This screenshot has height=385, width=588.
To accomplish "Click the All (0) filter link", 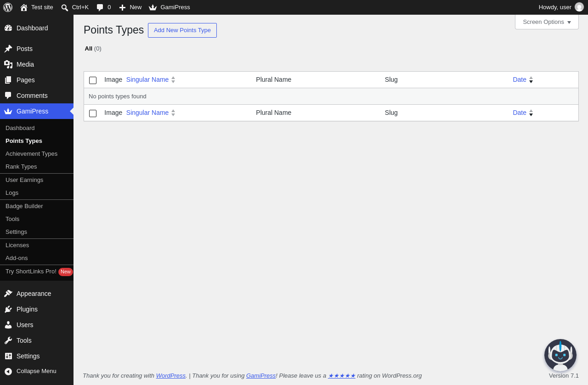I will point(93,48).
